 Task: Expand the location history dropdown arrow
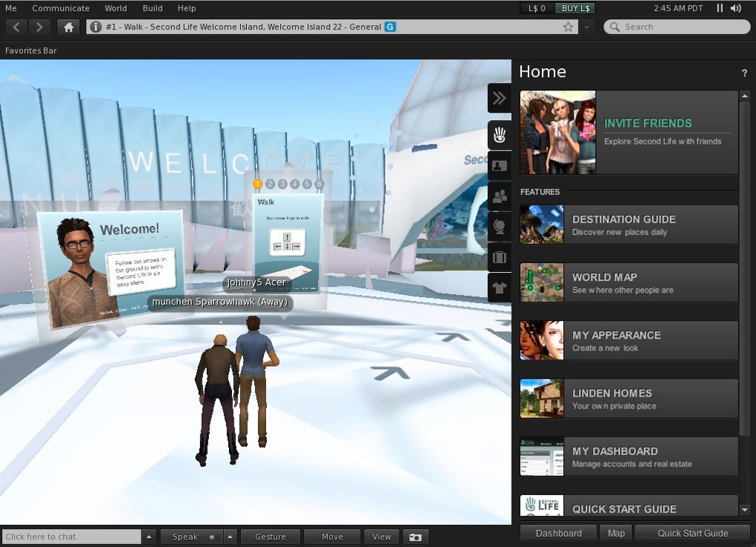point(587,27)
